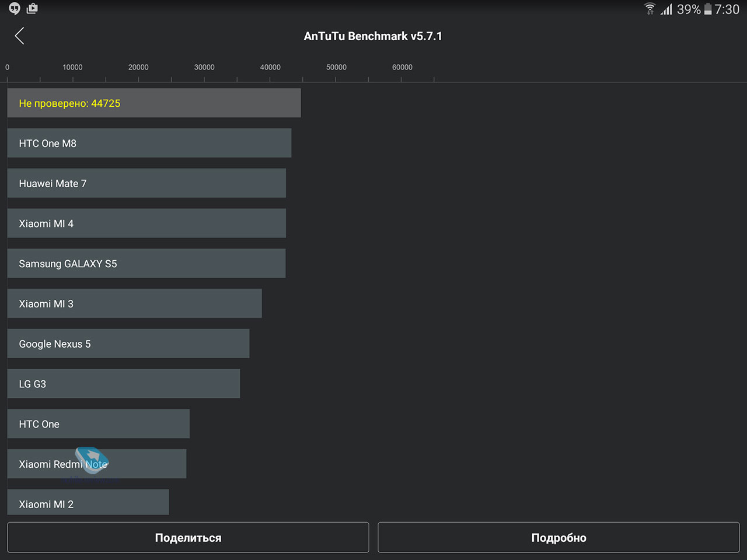Tap the Wi-Fi status icon

(x=650, y=9)
